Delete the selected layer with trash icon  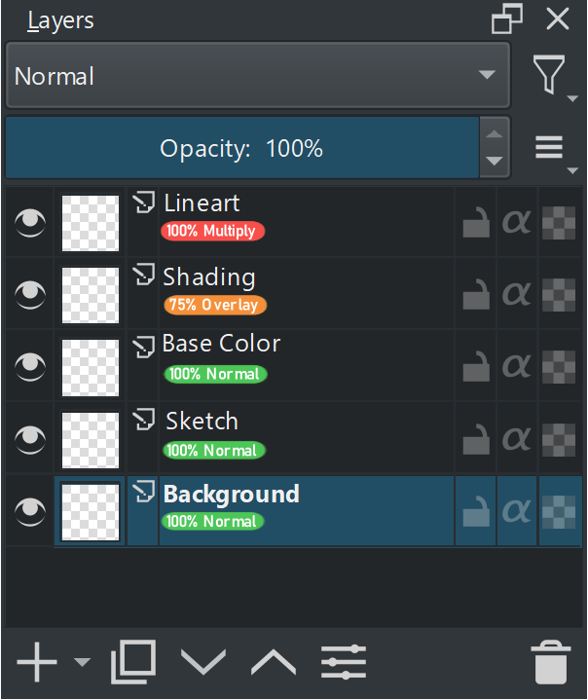pyautogui.click(x=550, y=663)
